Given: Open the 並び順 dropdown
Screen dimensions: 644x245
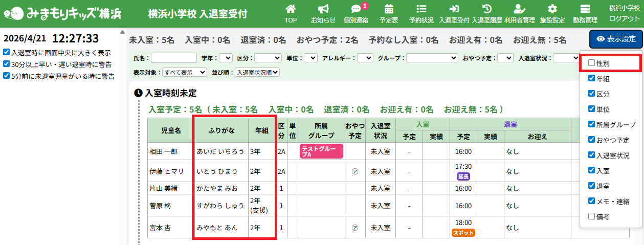Looking at the screenshot, I should pyautogui.click(x=257, y=73).
